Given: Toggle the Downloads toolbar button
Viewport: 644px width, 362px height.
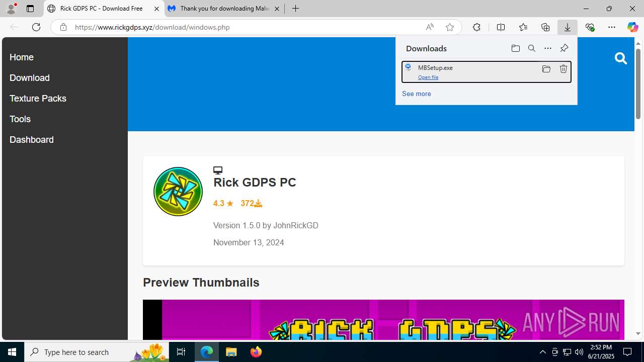Looking at the screenshot, I should click(x=568, y=27).
